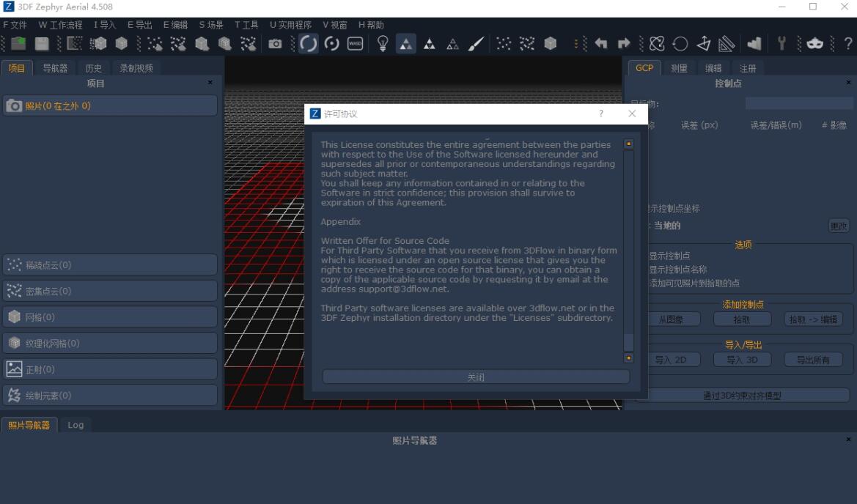The width and height of the screenshot is (857, 504).
Task: Click the cube with trailing dots toolbar icon
Action: coord(98,44)
